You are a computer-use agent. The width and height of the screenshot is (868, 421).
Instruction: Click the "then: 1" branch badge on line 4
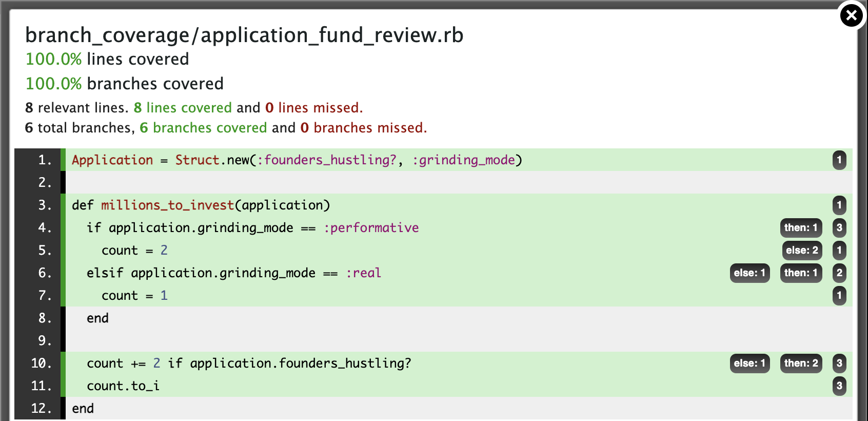click(x=801, y=228)
